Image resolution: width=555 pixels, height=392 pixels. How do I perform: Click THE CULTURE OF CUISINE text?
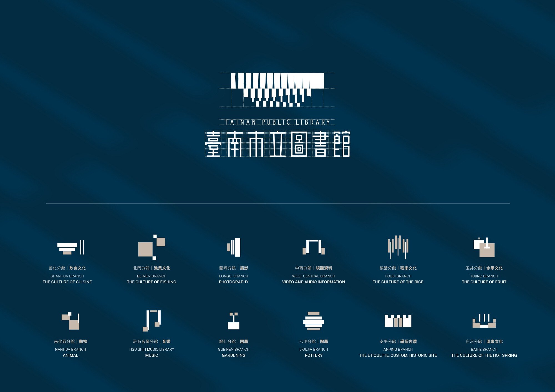coord(67,282)
